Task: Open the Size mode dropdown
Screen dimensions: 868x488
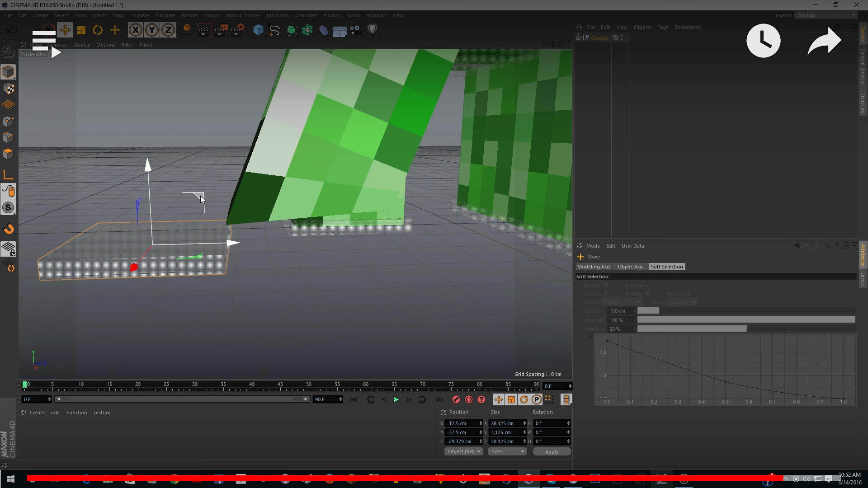Action: click(508, 451)
